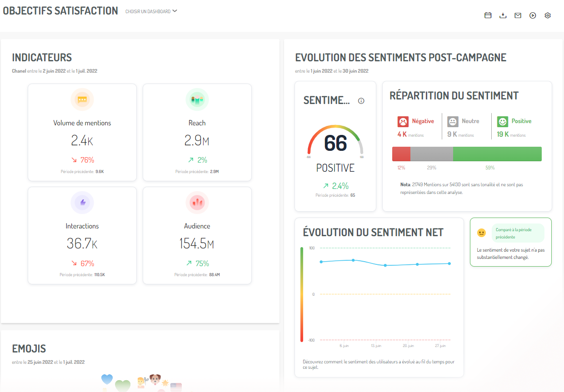
Task: Open the calendar date picker icon
Action: 488,15
